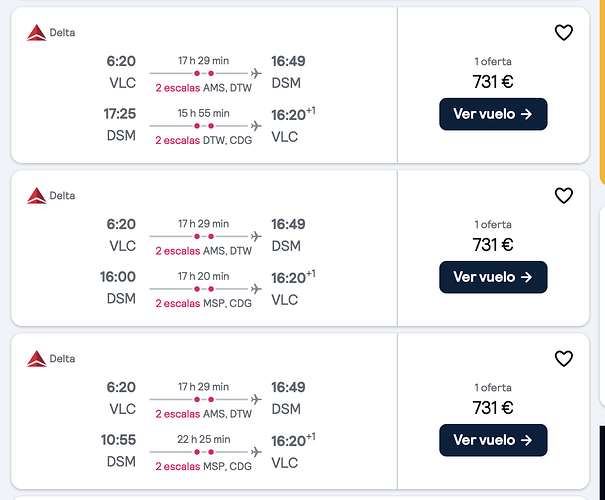
Task: Click the 731 € price on first card
Action: (x=493, y=82)
